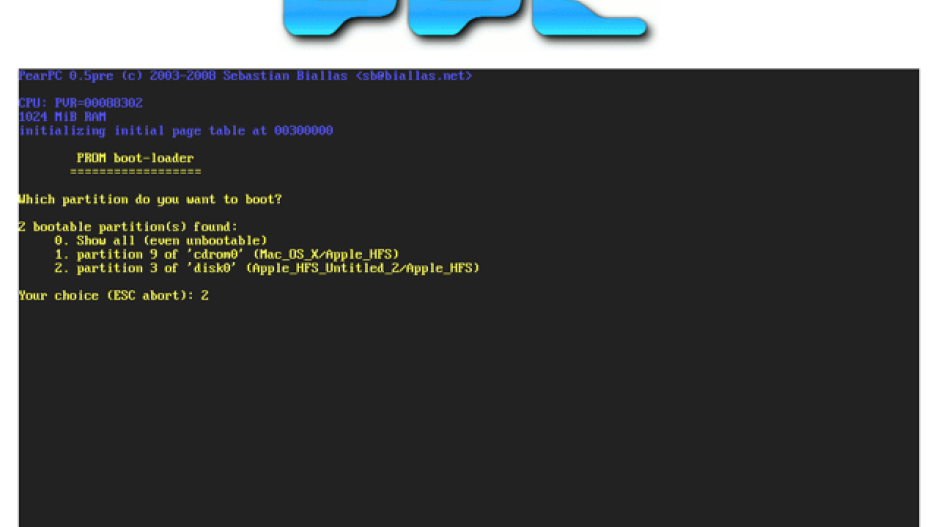This screenshot has width=938, height=527.
Task: Choose option 0 Show all (even unbootable)
Action: (x=161, y=240)
